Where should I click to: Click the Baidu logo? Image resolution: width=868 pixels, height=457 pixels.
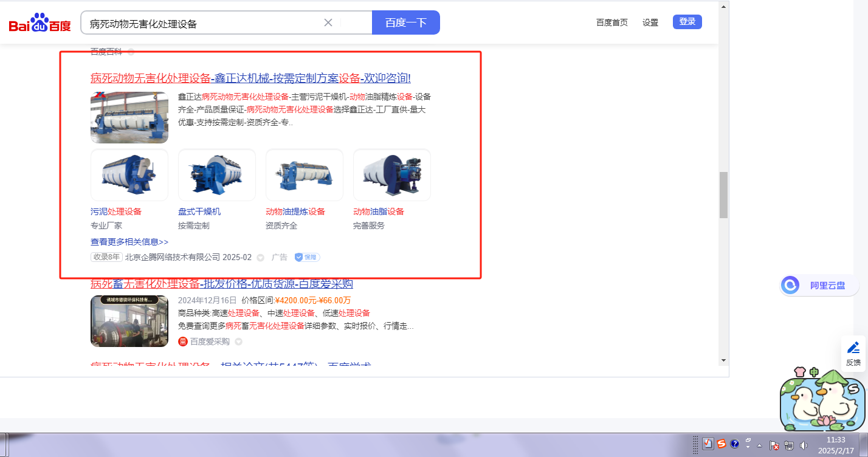point(40,23)
